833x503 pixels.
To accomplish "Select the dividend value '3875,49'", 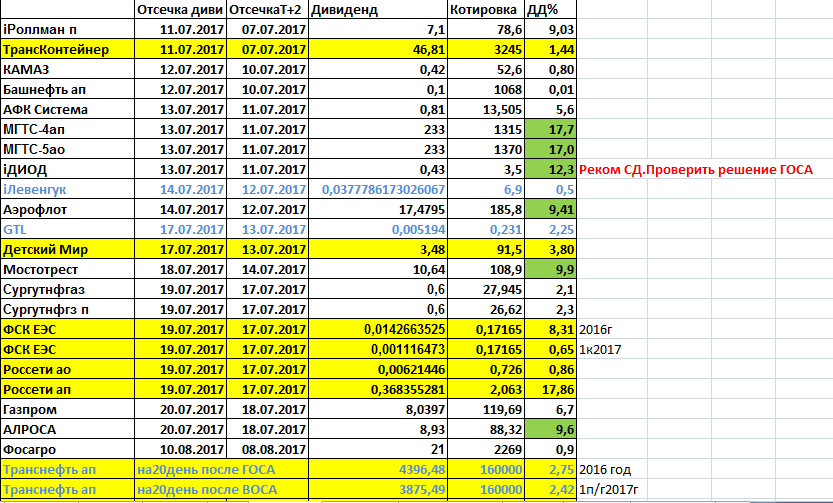I will coord(378,489).
